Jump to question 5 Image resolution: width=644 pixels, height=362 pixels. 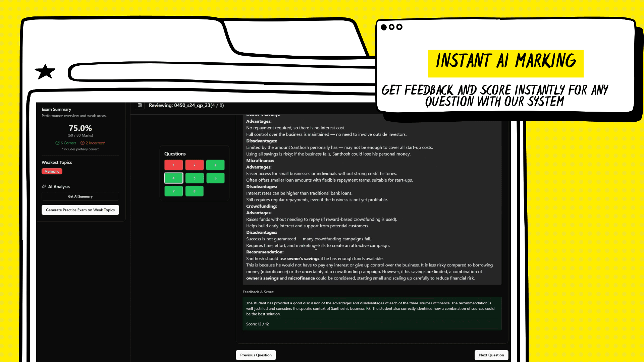click(194, 178)
